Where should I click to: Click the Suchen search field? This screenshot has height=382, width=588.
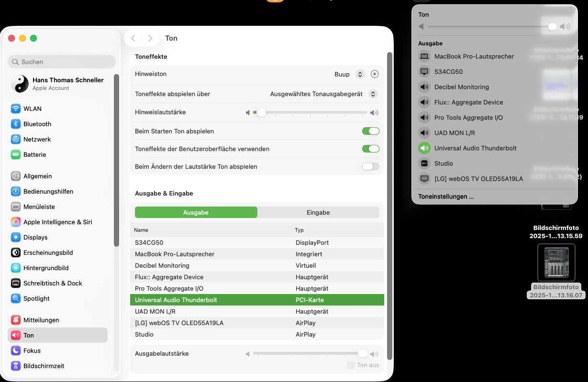(62, 62)
